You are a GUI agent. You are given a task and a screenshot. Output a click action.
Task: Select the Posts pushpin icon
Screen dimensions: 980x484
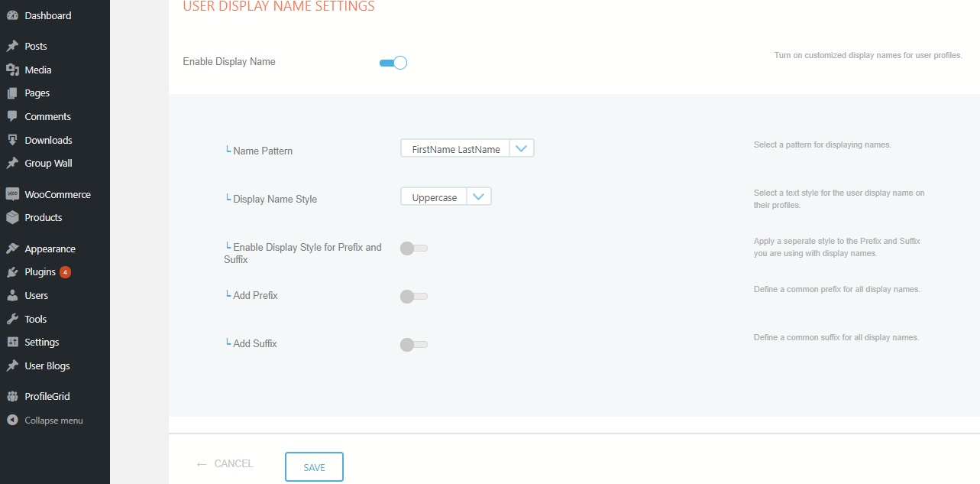(x=11, y=46)
